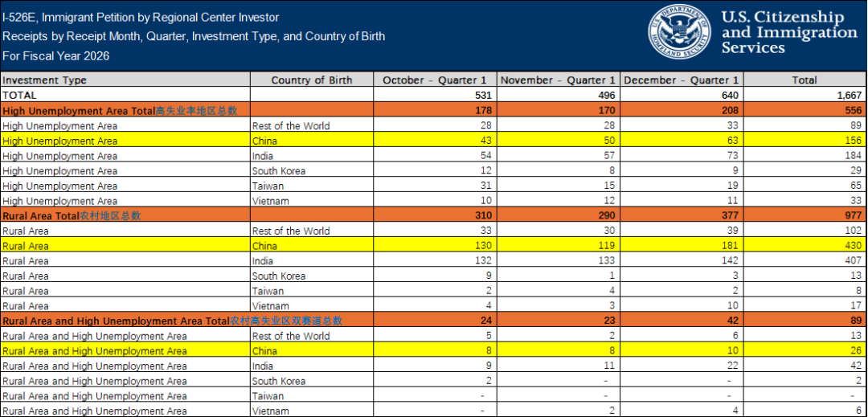Click the I-526E Immigrant Petition title text
Viewport: 868px width, 417px height.
coord(141,18)
